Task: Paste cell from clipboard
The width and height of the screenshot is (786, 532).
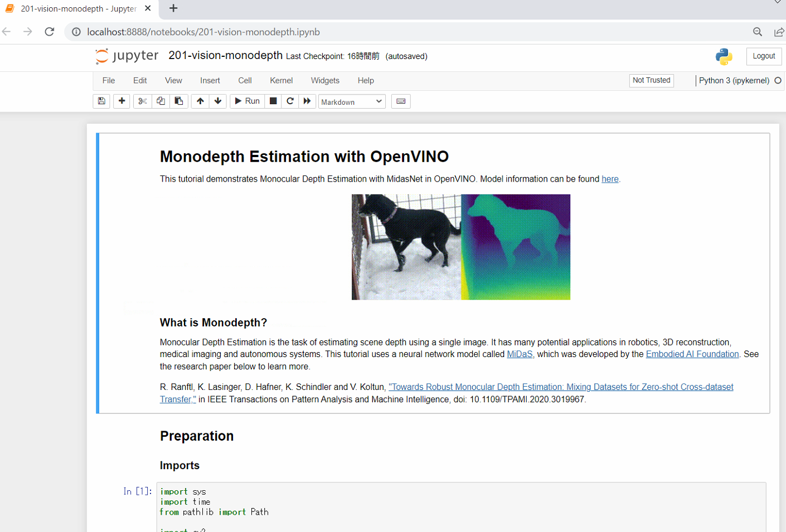Action: pyautogui.click(x=179, y=101)
